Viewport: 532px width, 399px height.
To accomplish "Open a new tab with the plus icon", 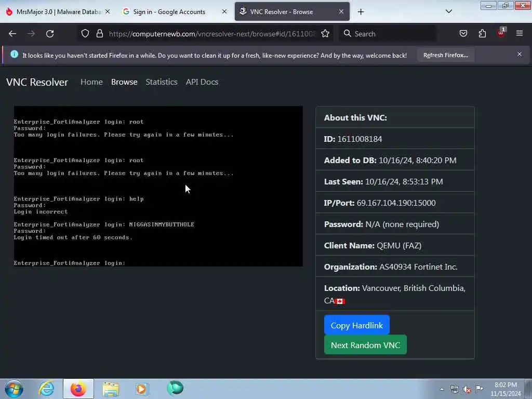I will tap(361, 12).
